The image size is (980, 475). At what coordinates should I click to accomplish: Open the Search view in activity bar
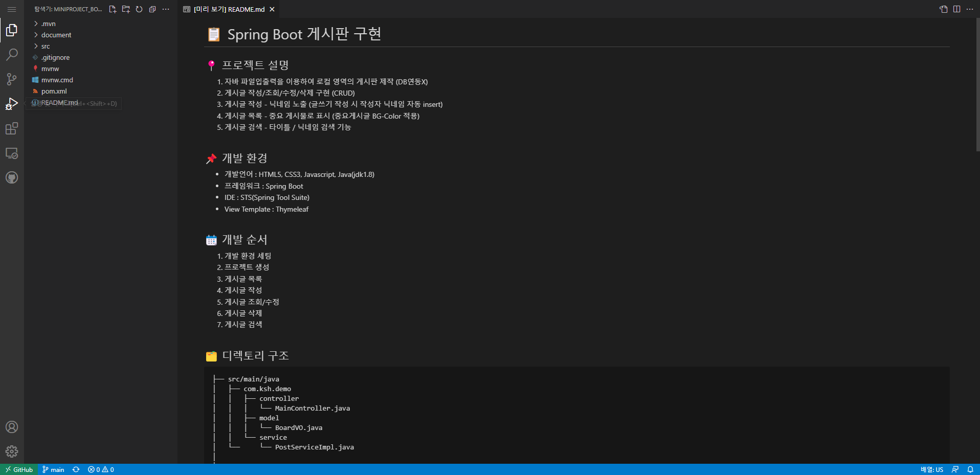click(12, 55)
